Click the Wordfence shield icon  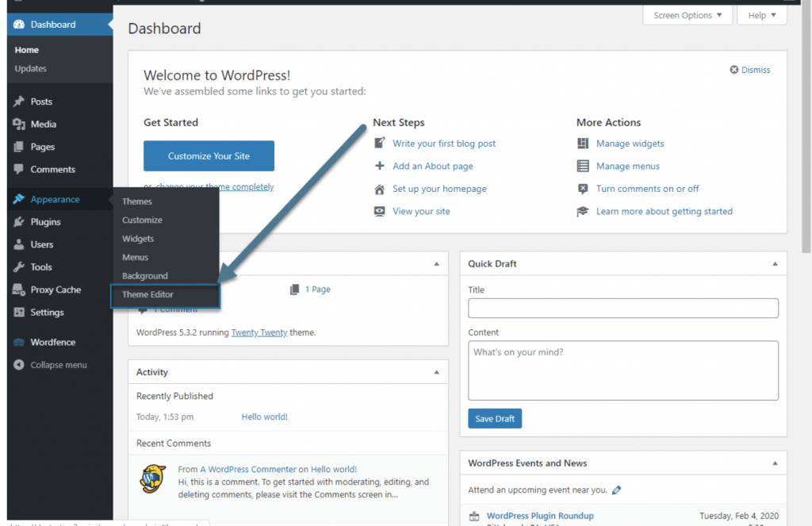[x=19, y=342]
